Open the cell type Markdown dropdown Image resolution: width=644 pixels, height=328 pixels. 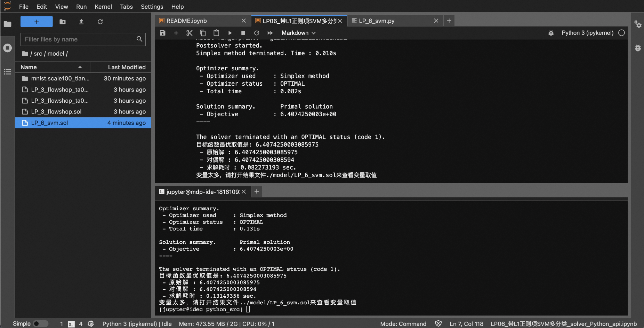click(298, 33)
